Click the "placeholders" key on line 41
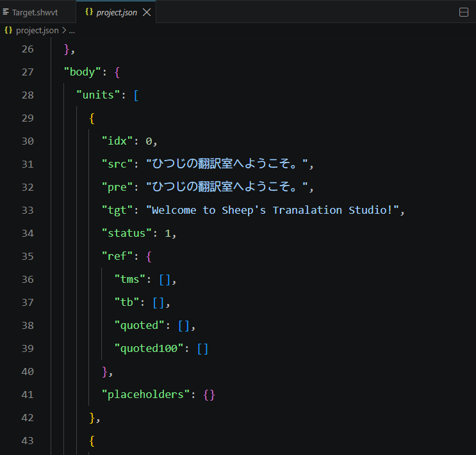Screen dimensions: 476x455 click(x=145, y=394)
